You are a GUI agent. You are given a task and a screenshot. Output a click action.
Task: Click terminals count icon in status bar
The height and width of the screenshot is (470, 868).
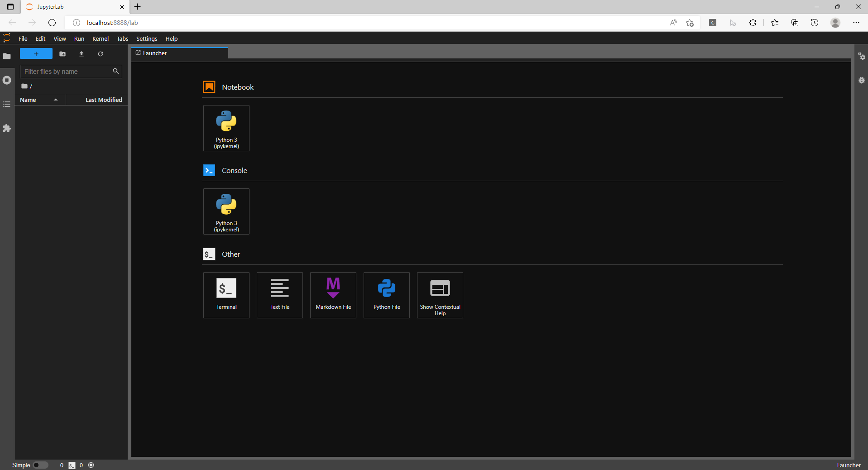[72, 465]
